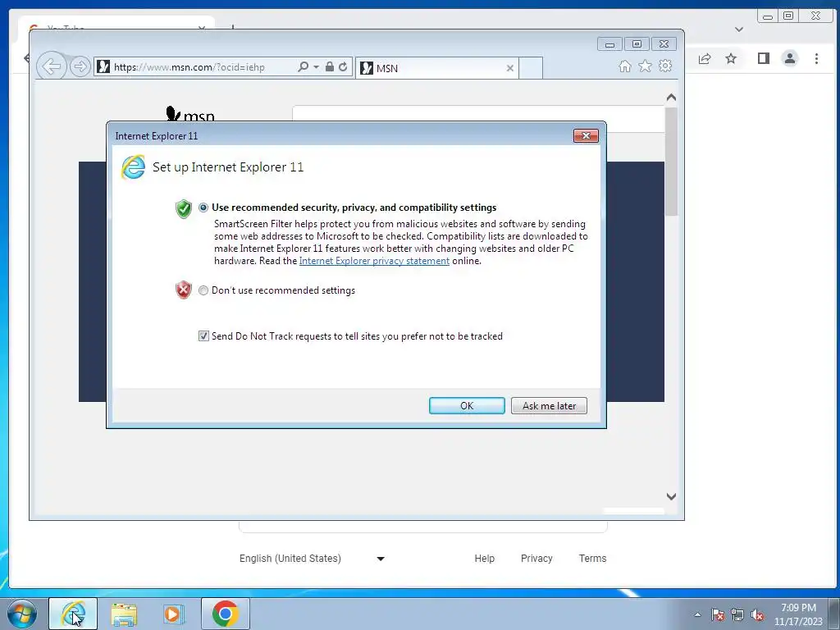840x630 pixels.
Task: Click Ask me later button
Action: 549,405
